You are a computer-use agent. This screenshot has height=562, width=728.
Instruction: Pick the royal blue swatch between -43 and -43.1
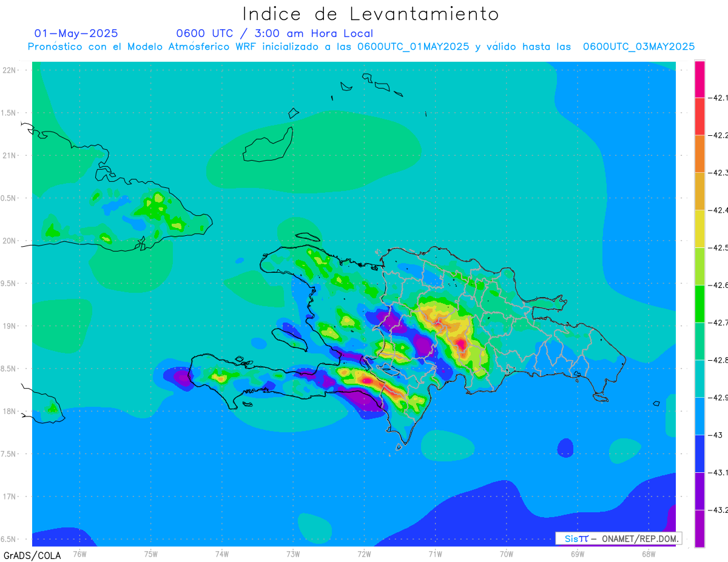point(699,453)
